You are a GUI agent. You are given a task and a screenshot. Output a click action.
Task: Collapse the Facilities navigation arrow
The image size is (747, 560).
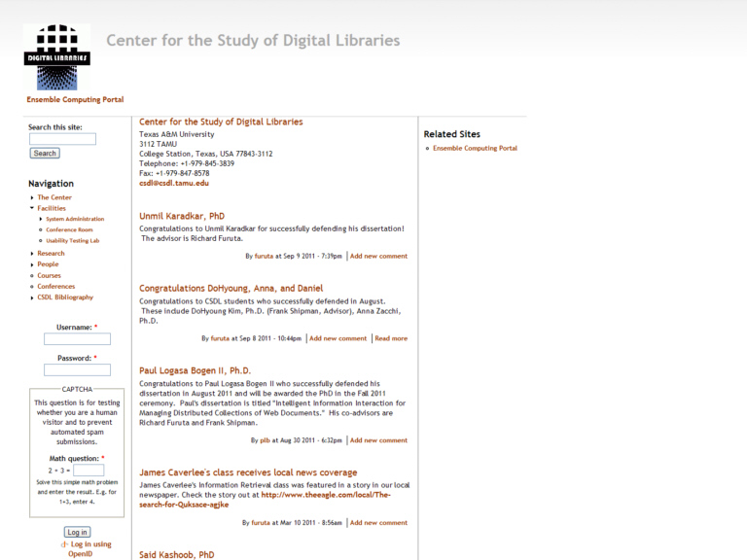(32, 208)
